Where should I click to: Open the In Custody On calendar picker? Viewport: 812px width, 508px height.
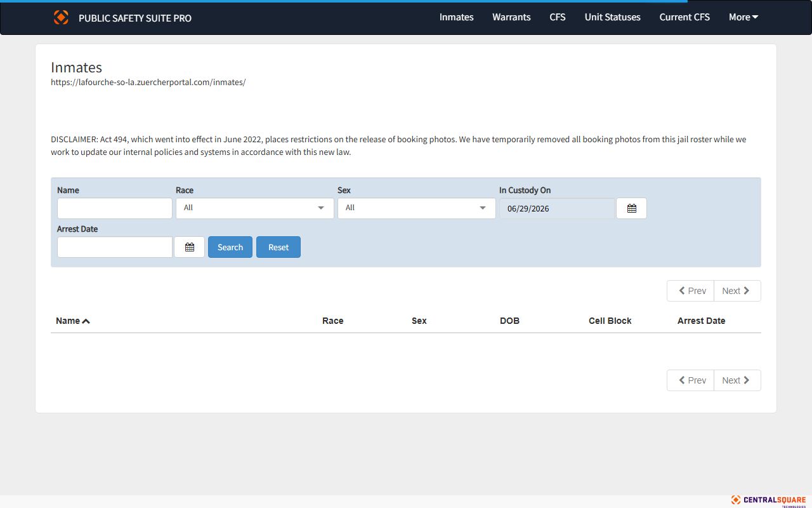click(631, 208)
